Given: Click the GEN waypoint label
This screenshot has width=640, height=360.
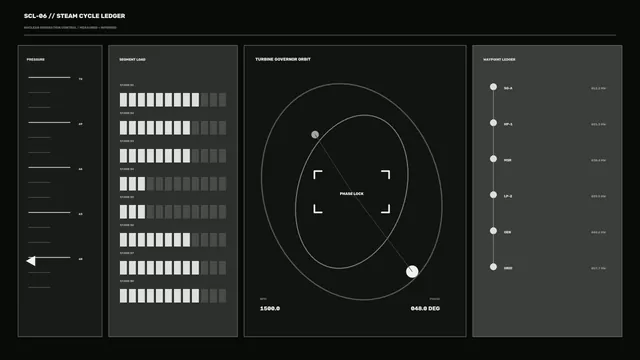Looking at the screenshot, I should click(507, 232).
